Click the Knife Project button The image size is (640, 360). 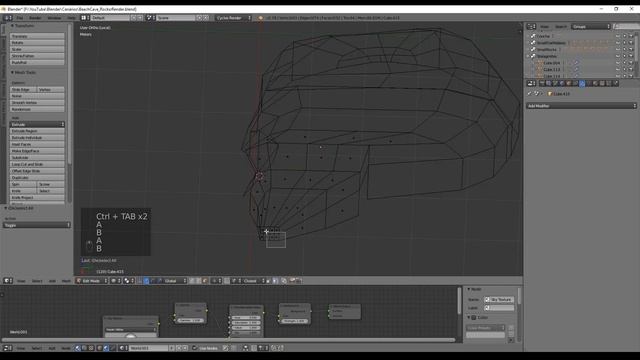pyautogui.click(x=37, y=198)
